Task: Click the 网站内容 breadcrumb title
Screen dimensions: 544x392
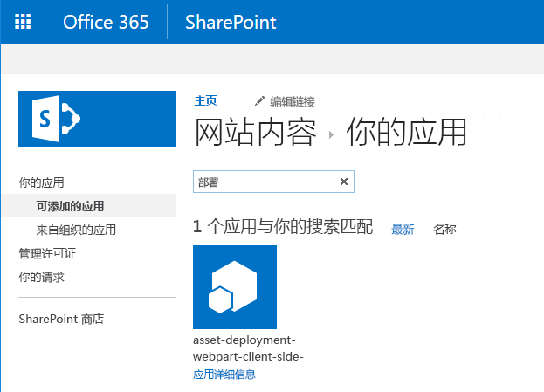Action: pyautogui.click(x=254, y=133)
